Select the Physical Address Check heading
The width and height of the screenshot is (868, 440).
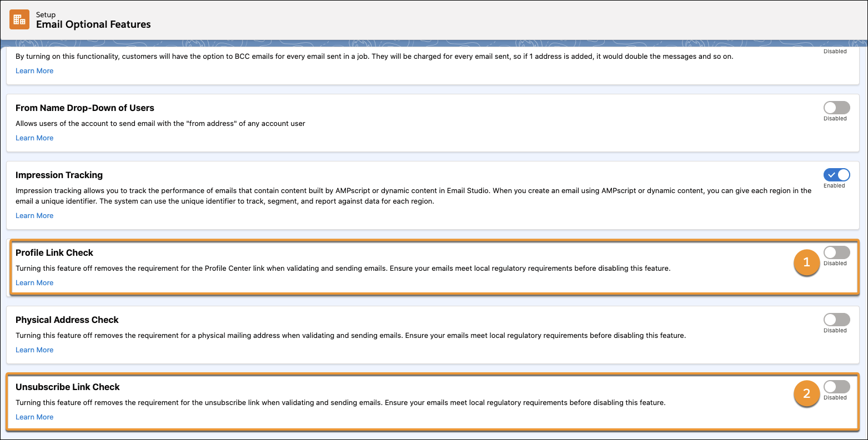coord(67,320)
